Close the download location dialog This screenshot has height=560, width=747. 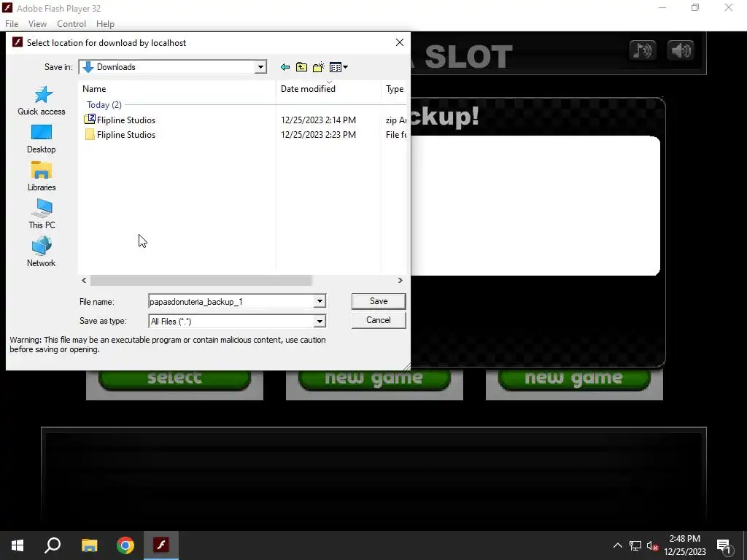[400, 42]
